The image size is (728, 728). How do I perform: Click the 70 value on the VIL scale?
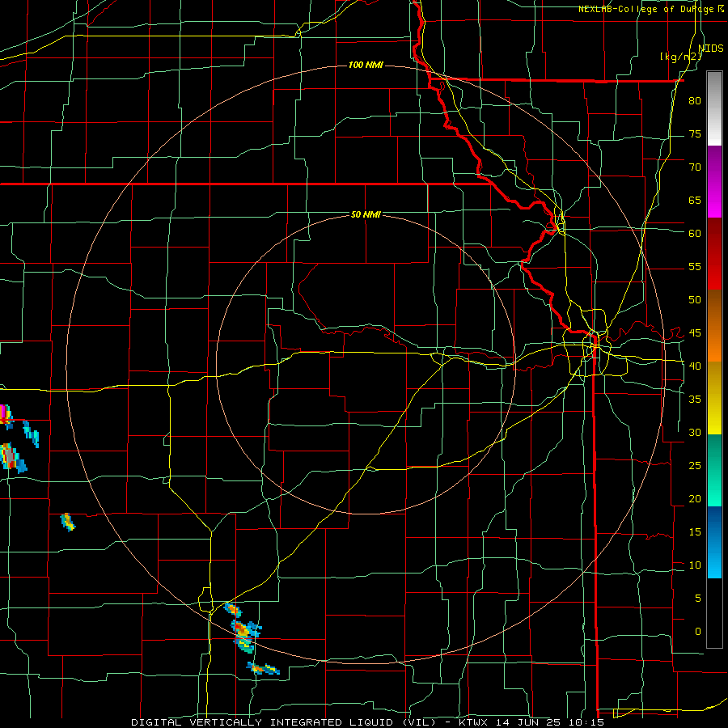[695, 167]
